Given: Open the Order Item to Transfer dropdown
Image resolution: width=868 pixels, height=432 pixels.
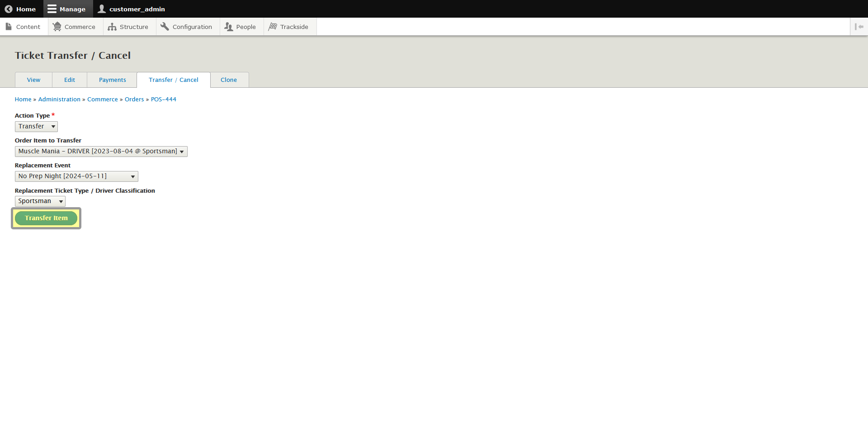Looking at the screenshot, I should (101, 151).
